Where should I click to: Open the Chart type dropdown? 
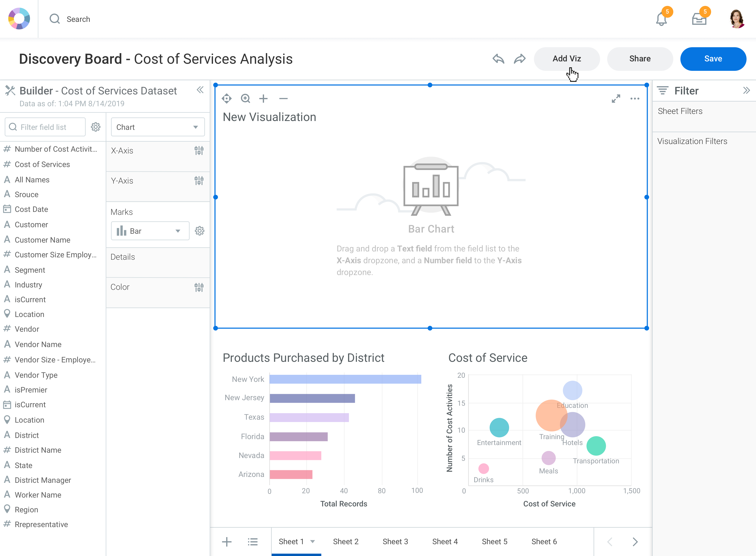pyautogui.click(x=157, y=127)
